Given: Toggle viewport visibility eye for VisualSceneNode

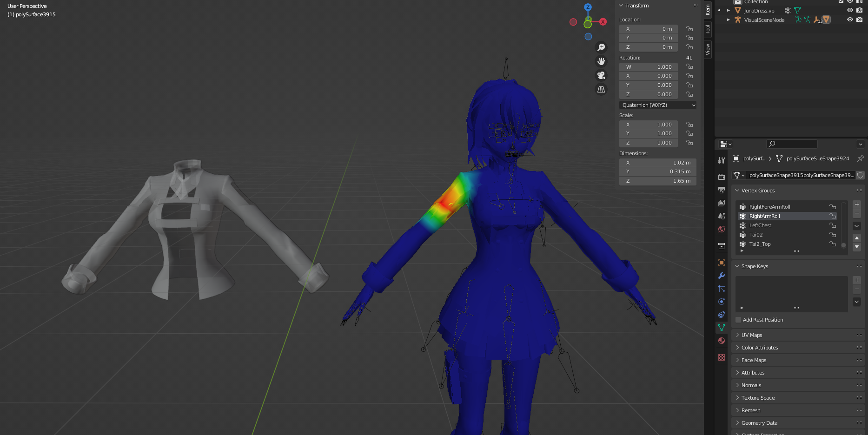Looking at the screenshot, I should 850,20.
